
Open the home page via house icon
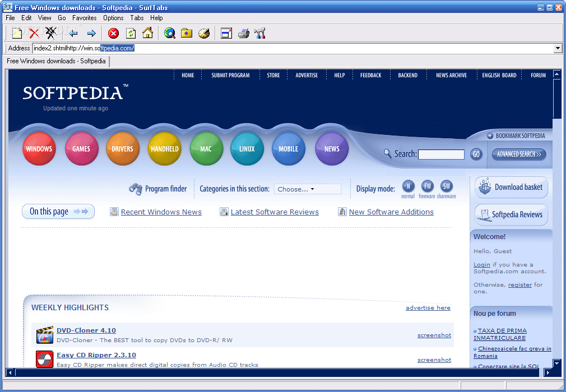(x=147, y=33)
